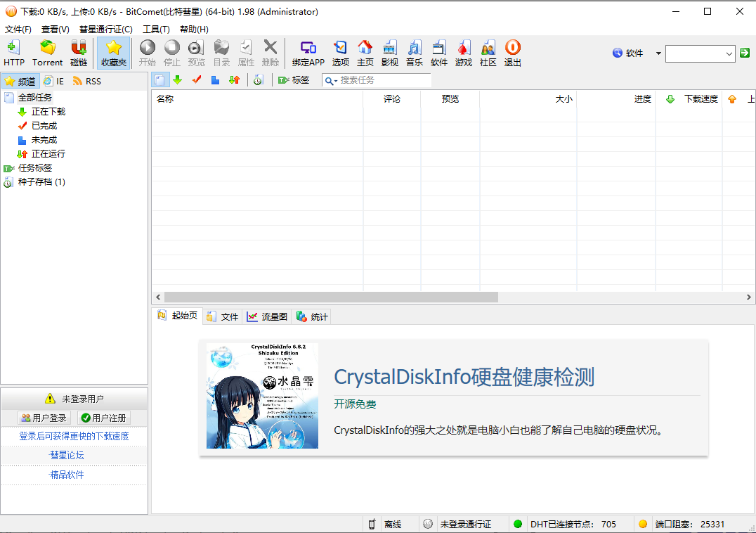This screenshot has width=756, height=533.
Task: Click the 用户登录 button
Action: point(44,418)
